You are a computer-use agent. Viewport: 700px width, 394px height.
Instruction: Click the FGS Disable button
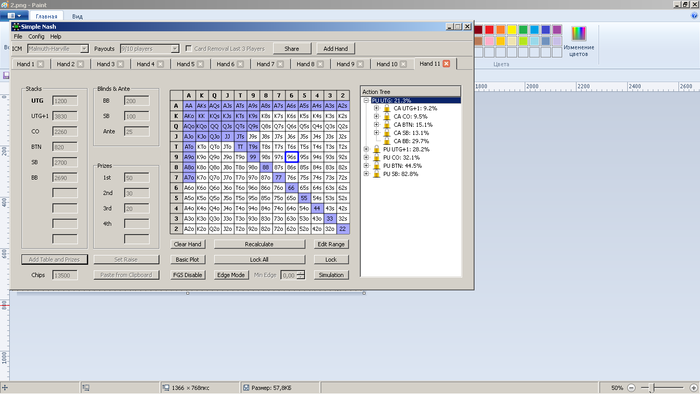(x=188, y=275)
